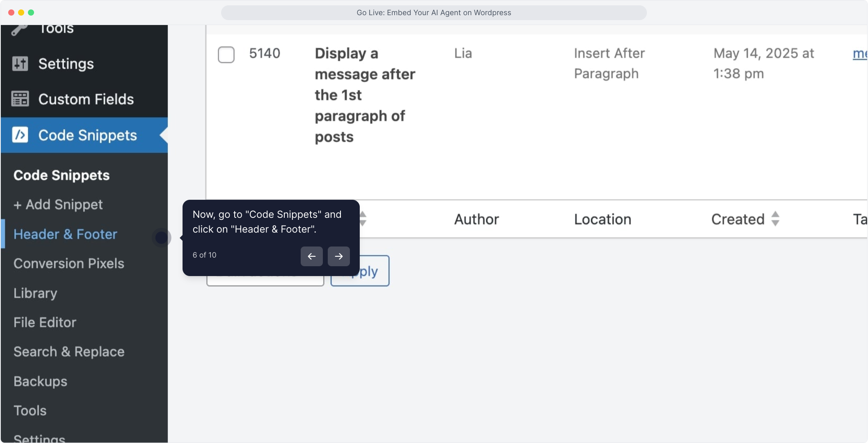Click the Custom Fields grid icon
The image size is (868, 443).
[x=20, y=99]
